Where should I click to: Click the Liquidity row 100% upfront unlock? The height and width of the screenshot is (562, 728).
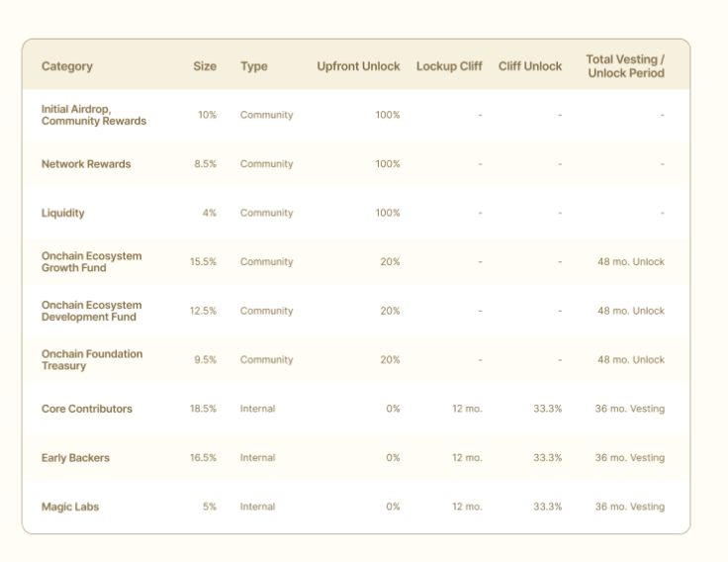(387, 213)
